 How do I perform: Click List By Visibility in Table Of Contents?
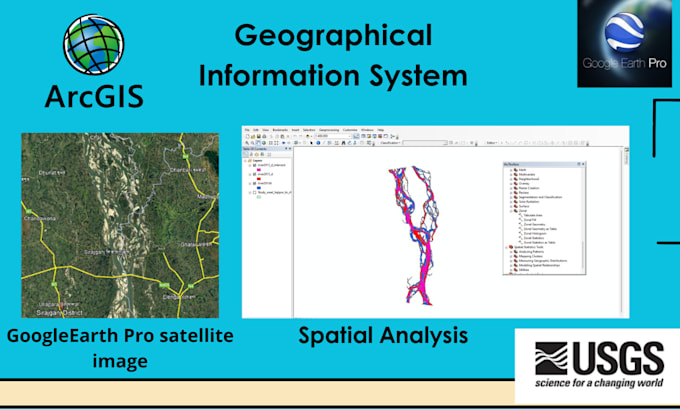tap(257, 154)
